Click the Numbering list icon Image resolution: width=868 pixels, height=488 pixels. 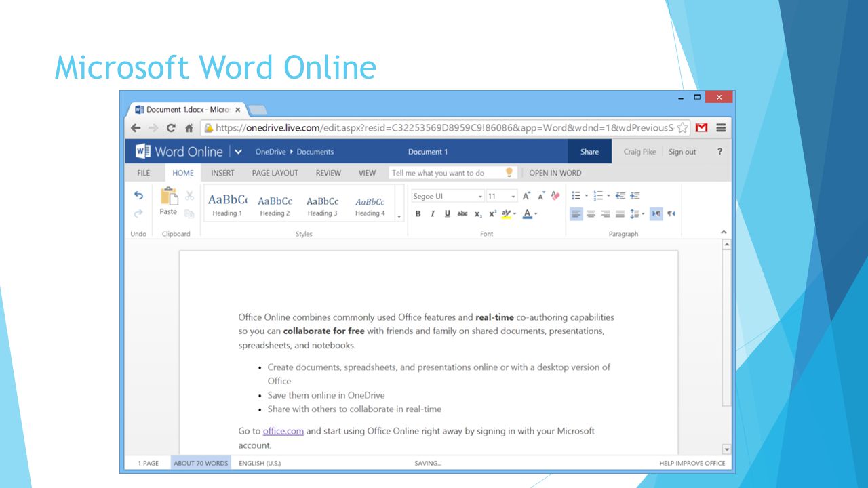pyautogui.click(x=598, y=196)
